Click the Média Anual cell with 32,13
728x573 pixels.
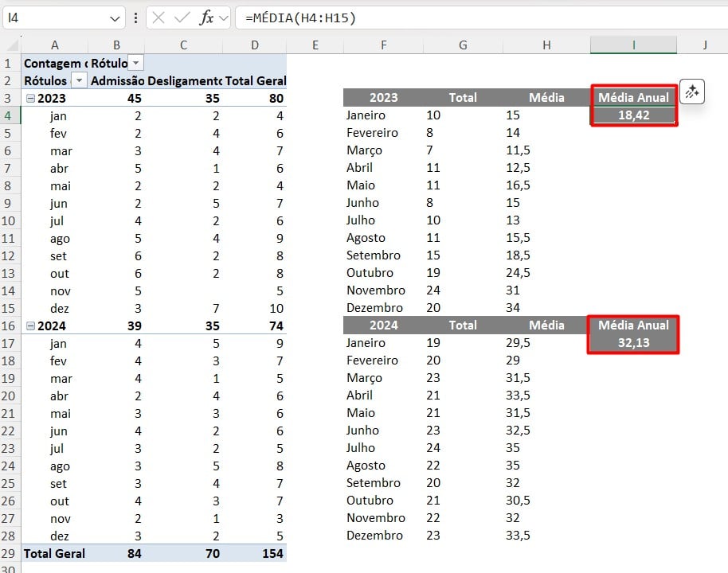[633, 343]
